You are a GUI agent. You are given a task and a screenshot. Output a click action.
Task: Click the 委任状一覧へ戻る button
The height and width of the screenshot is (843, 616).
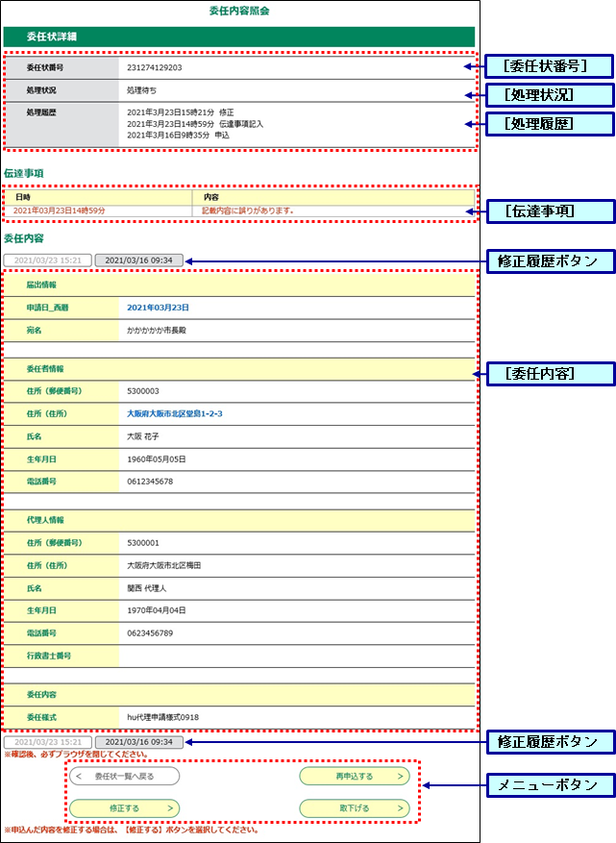click(x=124, y=776)
